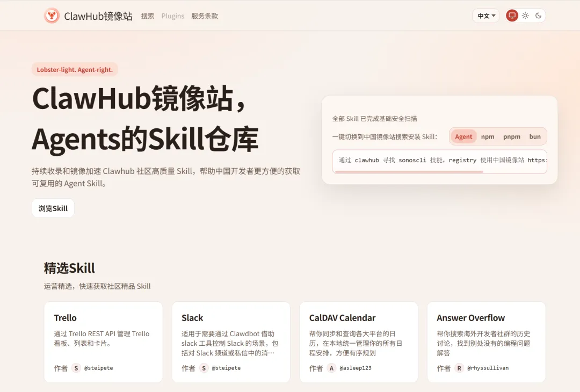
Task: Open the 搜索 navigation item
Action: click(148, 16)
